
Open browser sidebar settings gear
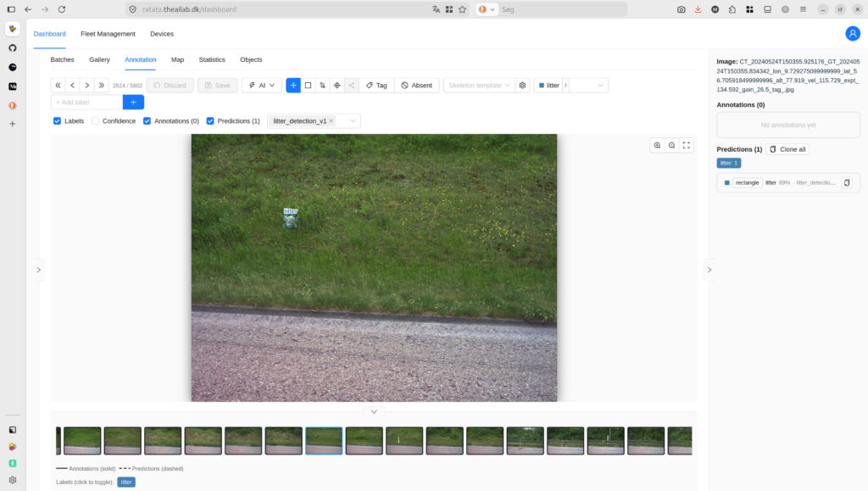coord(13,480)
